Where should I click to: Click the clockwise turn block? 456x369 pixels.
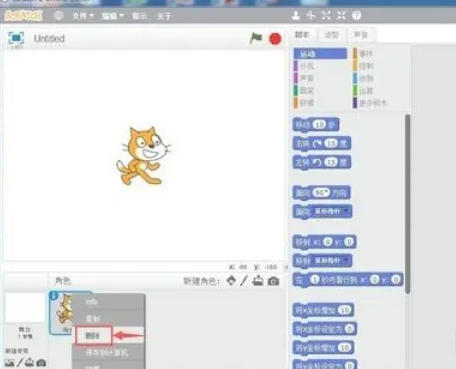321,144
